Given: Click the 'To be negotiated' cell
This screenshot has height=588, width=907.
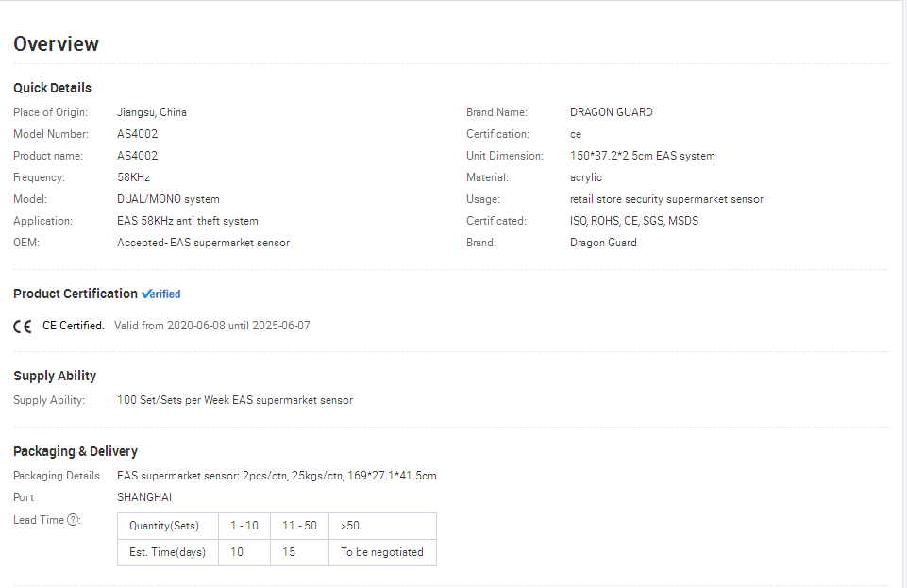Looking at the screenshot, I should (x=382, y=553).
